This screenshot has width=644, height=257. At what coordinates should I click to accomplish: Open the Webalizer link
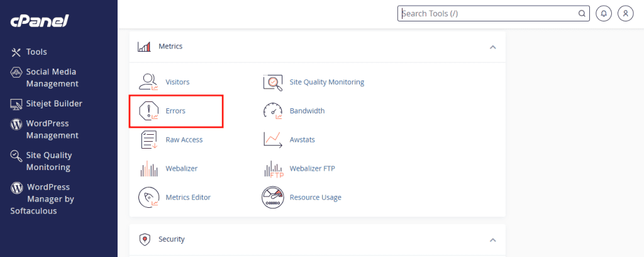[182, 169]
